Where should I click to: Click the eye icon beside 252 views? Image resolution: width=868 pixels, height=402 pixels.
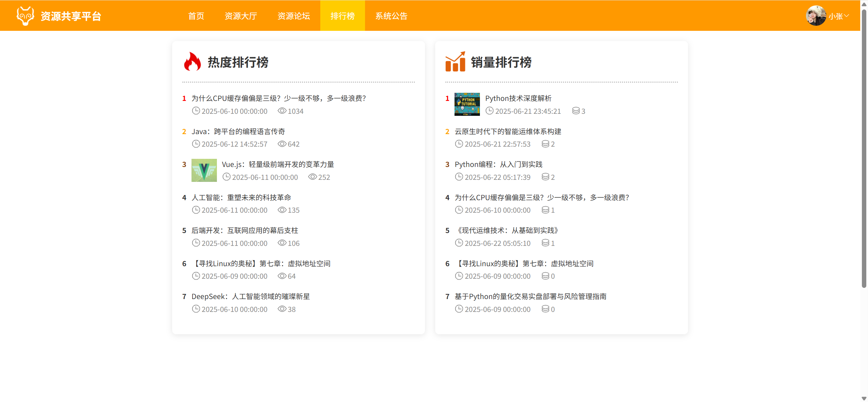click(312, 177)
